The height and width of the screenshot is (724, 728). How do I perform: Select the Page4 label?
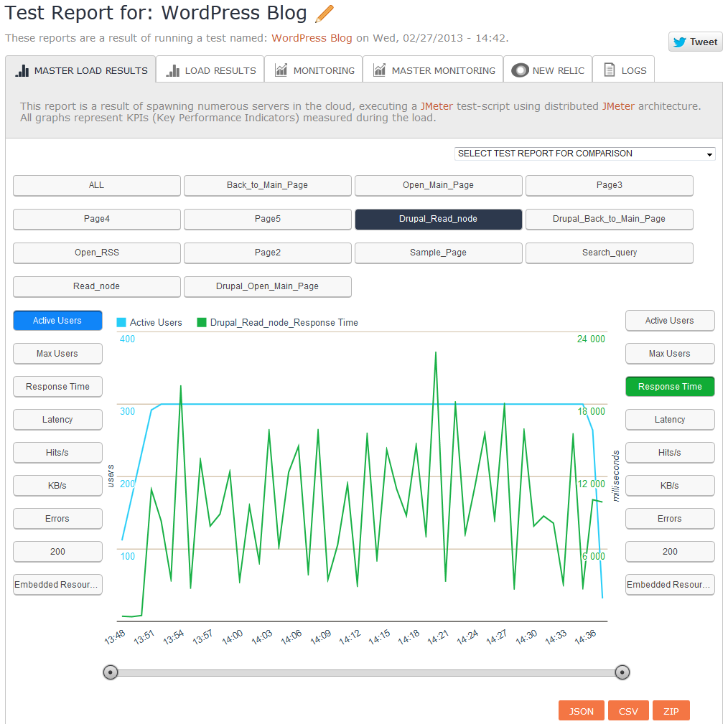click(x=97, y=219)
